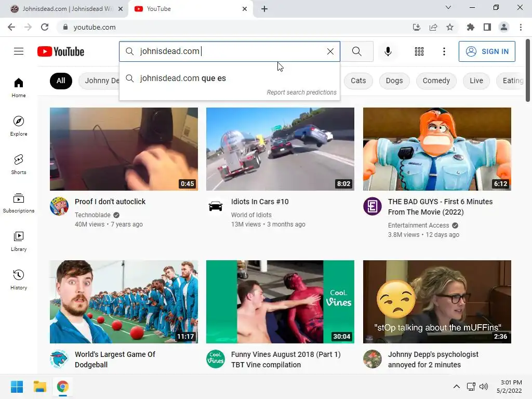The width and height of the screenshot is (532, 399).
Task: Click the install app icon in address bar
Action: tap(416, 27)
